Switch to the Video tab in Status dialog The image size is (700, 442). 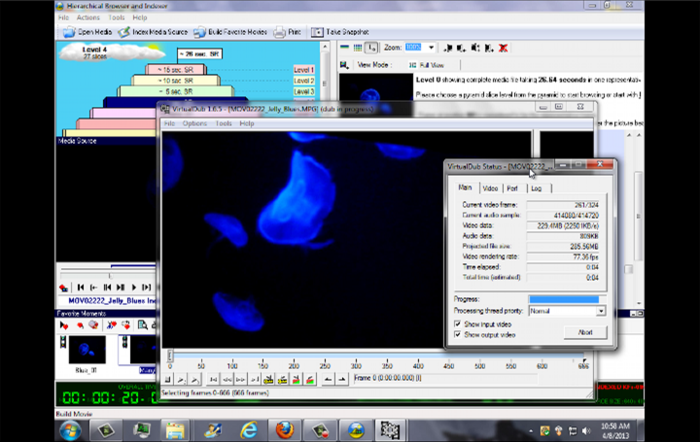coord(490,187)
